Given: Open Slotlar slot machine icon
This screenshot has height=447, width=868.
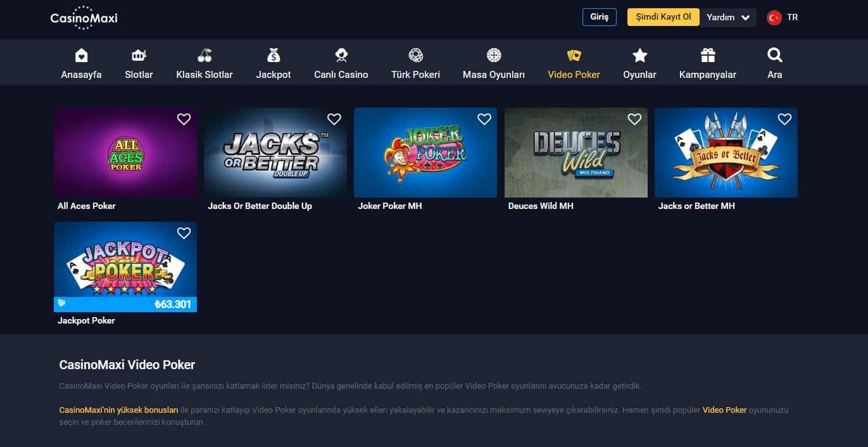Looking at the screenshot, I should point(139,55).
